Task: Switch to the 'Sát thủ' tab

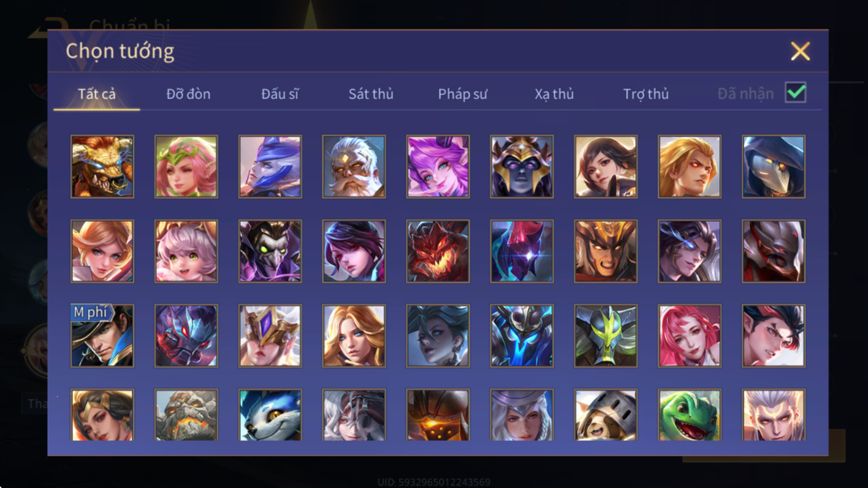Action: (371, 94)
